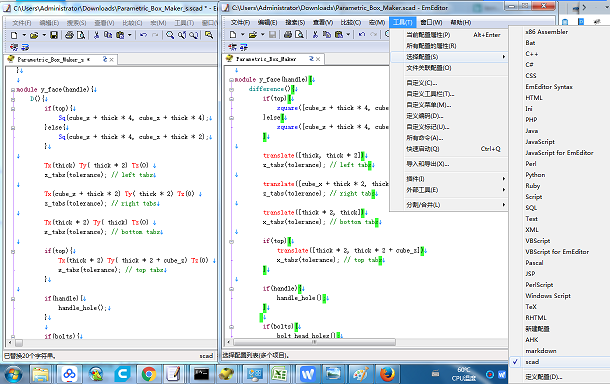Click the Cut scissors icon in the right window
610x384 pixels.
[315, 35]
